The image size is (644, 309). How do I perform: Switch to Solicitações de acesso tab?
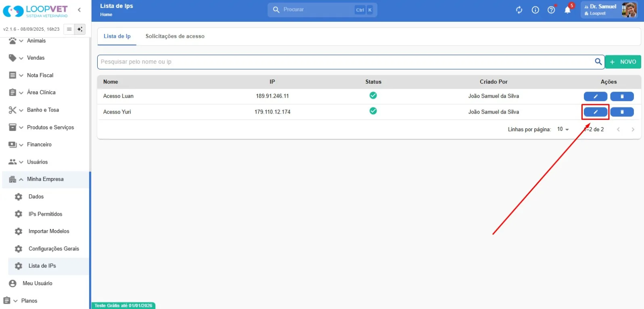(x=175, y=36)
